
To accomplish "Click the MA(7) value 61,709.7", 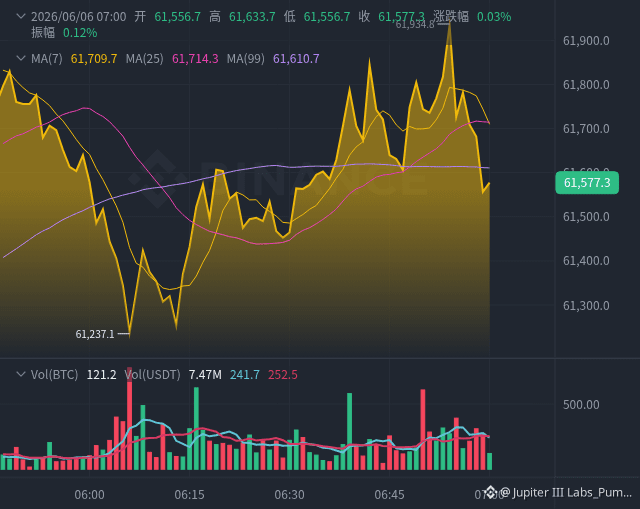I will coord(94,59).
